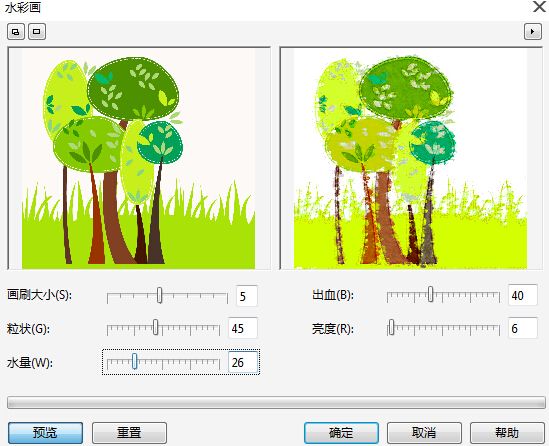
Task: Click the 重置 button
Action: (129, 433)
